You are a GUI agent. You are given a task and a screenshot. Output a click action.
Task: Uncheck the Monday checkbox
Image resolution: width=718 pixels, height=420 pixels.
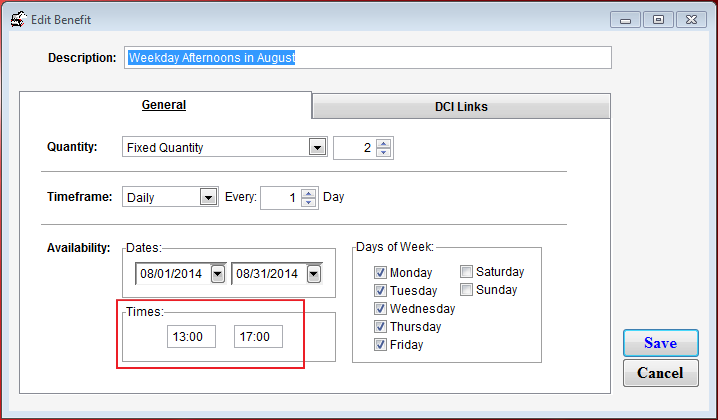(380, 273)
